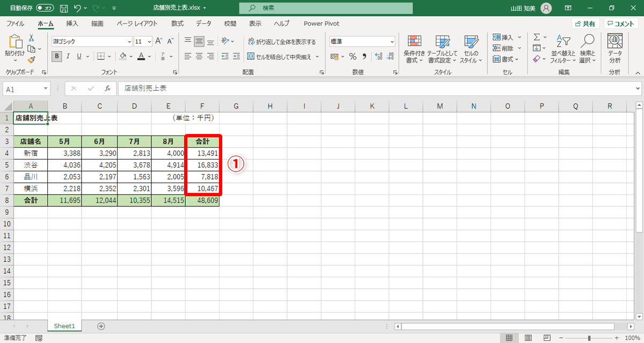Click the macro record icon in status bar
The width and height of the screenshot is (644, 343).
click(x=39, y=338)
